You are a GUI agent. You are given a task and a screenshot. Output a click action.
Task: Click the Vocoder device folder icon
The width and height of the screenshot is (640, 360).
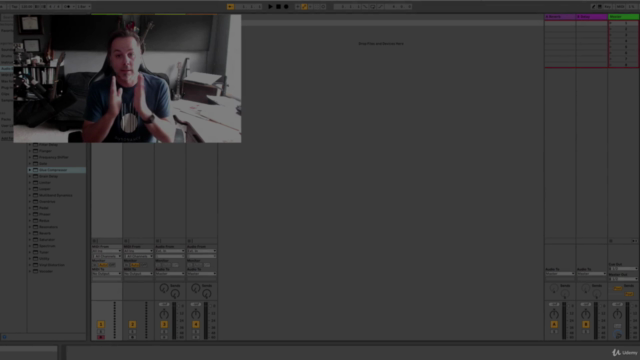click(x=36, y=271)
